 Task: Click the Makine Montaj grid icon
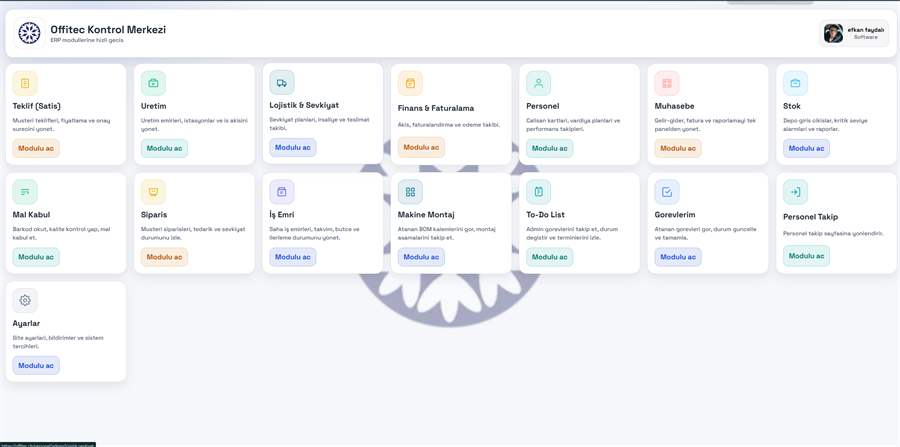pos(410,192)
